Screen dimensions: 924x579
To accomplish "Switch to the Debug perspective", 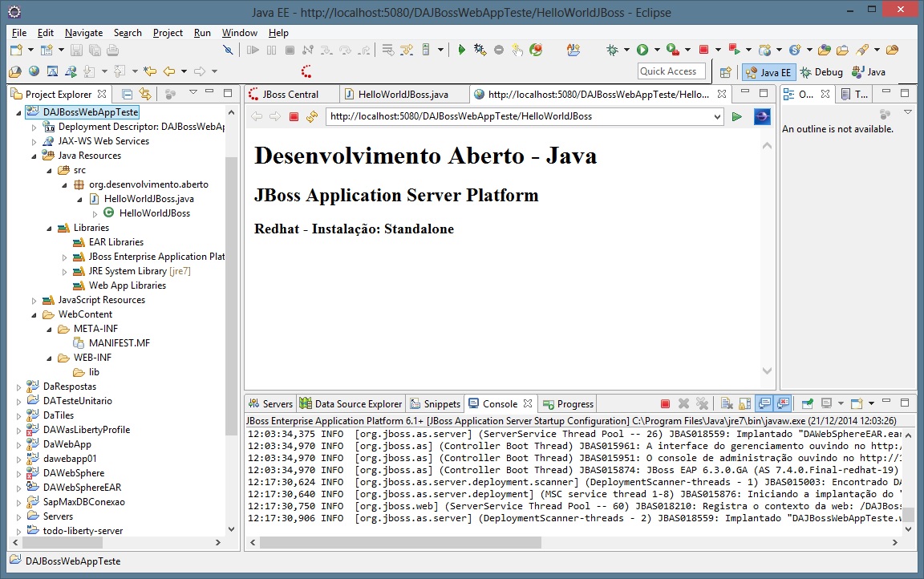I will [821, 72].
